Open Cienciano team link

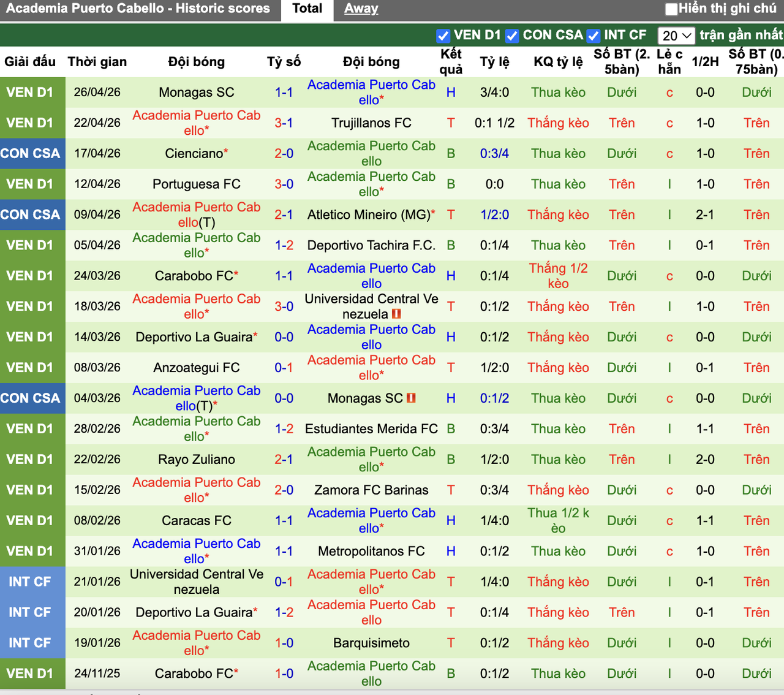tap(194, 154)
